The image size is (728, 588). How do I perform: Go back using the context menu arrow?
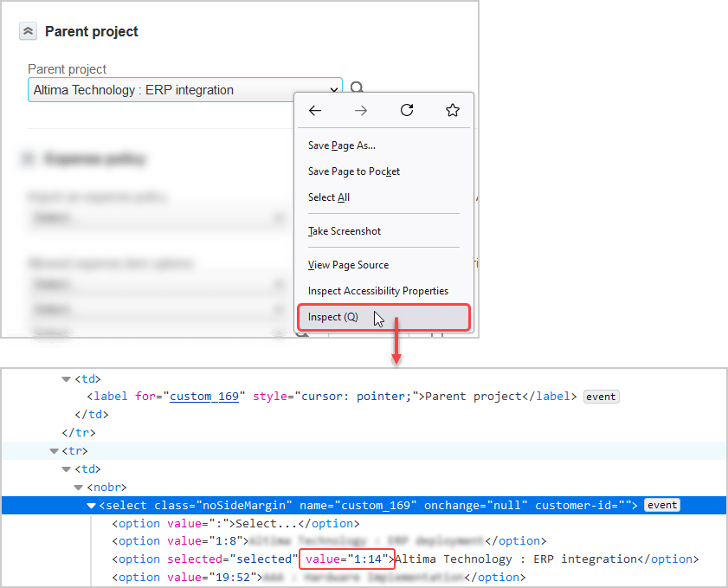click(315, 111)
